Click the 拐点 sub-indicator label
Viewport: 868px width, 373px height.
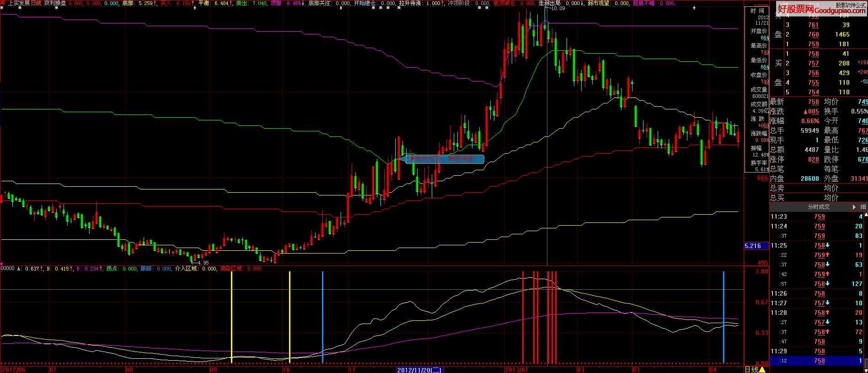pos(112,269)
